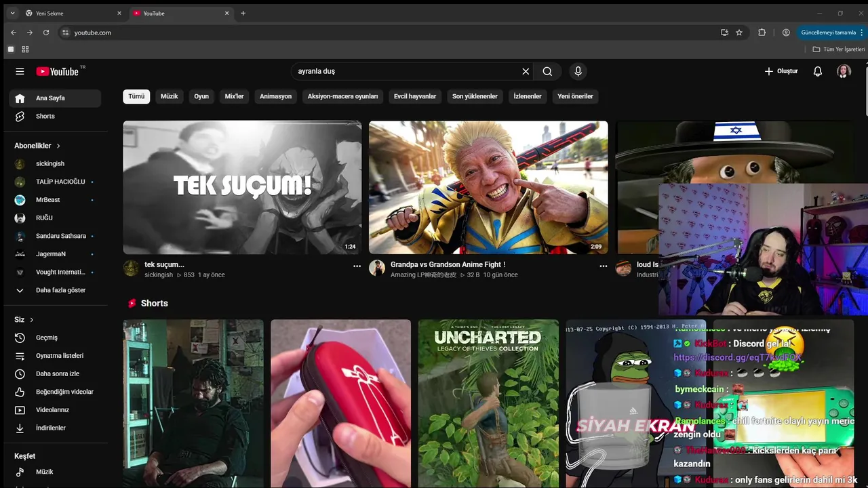Image resolution: width=868 pixels, height=488 pixels.
Task: Open the MrBeast subscription channel
Action: (x=55, y=200)
